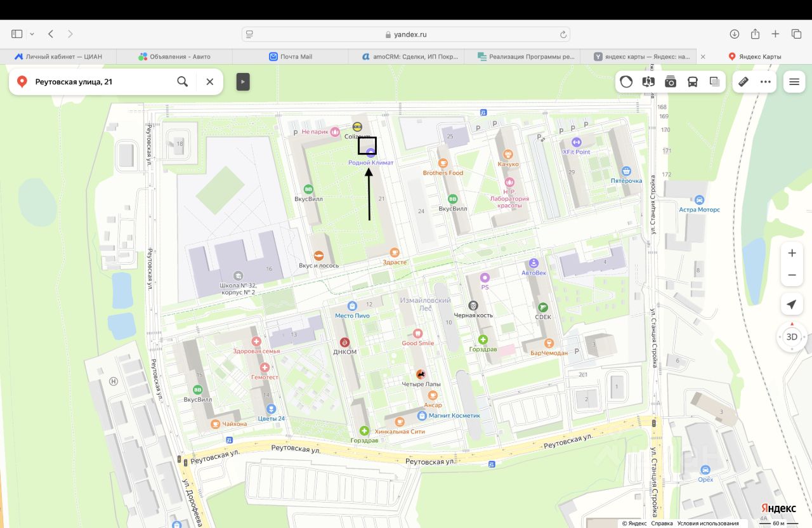Switch to the Объявления - Авито tab
The height and width of the screenshot is (528, 812).
pyautogui.click(x=174, y=56)
